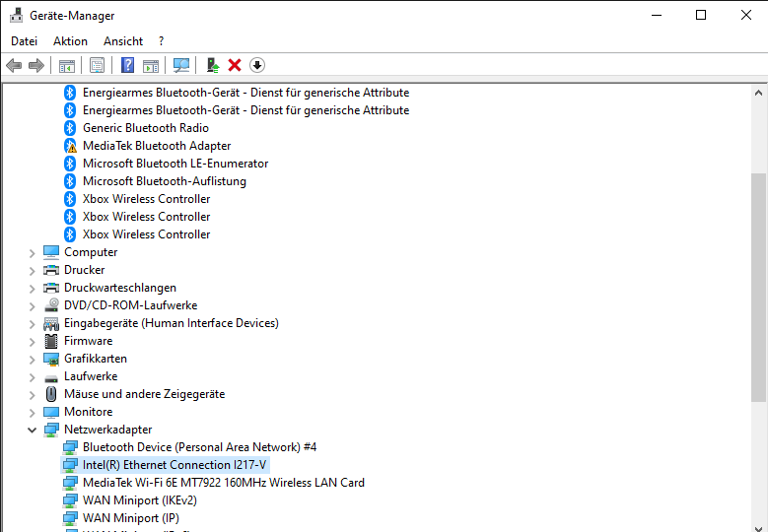
Task: Click the vertical scrollbar thumb
Action: point(758,288)
